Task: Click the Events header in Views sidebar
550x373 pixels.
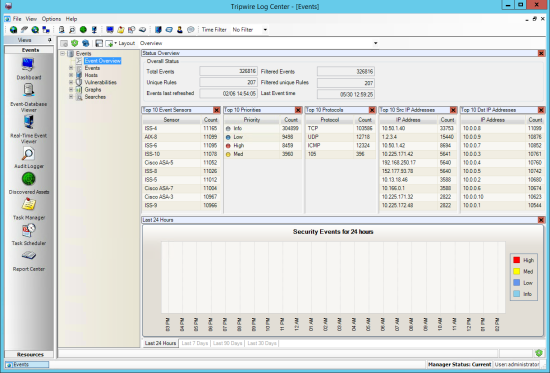Action: [x=30, y=50]
